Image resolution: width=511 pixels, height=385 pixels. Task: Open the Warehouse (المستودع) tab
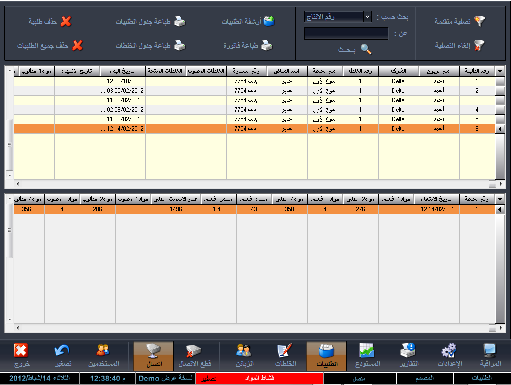(367, 356)
